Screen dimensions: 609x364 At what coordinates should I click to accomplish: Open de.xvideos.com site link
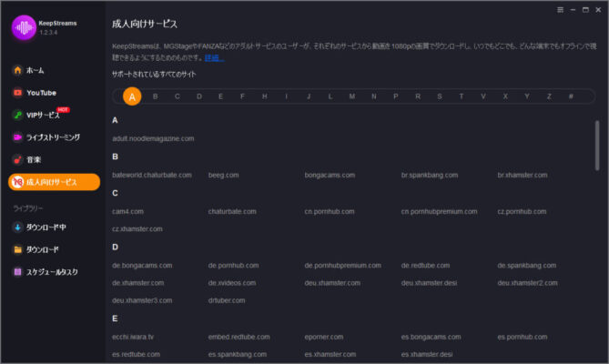point(232,283)
